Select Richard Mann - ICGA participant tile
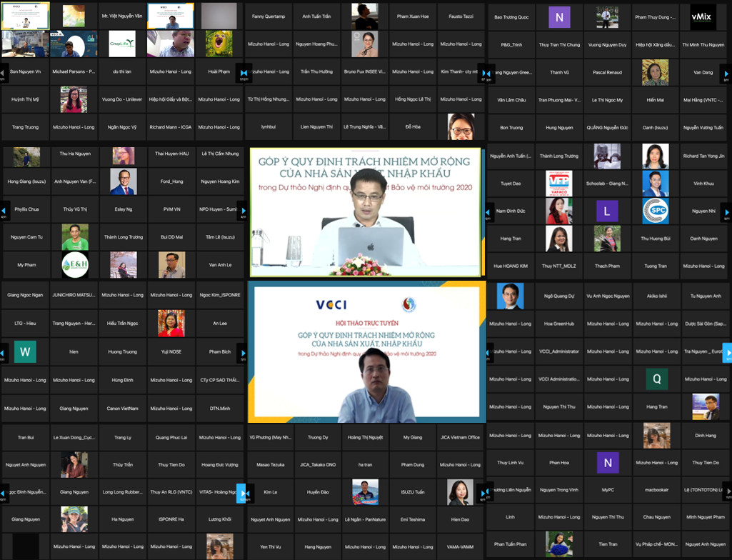This screenshot has height=560, width=732. coord(171,127)
